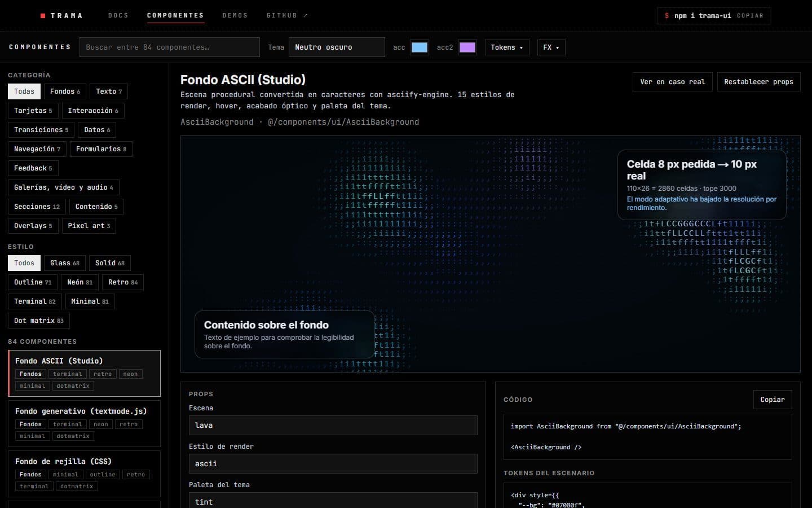This screenshot has width=812, height=508.
Task: Filter by Navegación category
Action: coord(37,149)
